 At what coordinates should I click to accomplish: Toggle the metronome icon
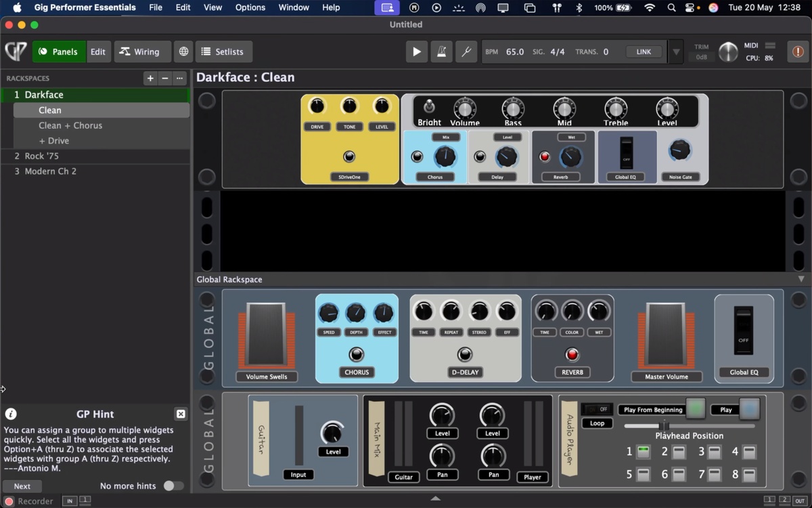[x=441, y=51]
